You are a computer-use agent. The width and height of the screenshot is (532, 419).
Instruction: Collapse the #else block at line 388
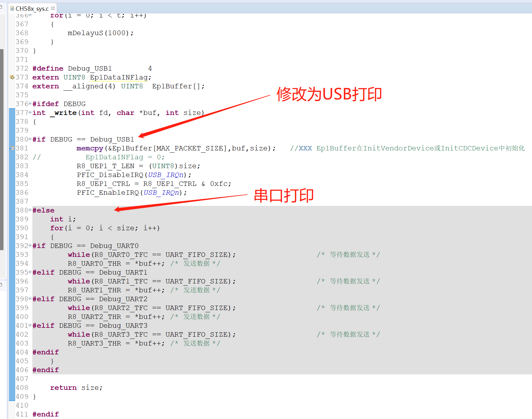(30, 210)
